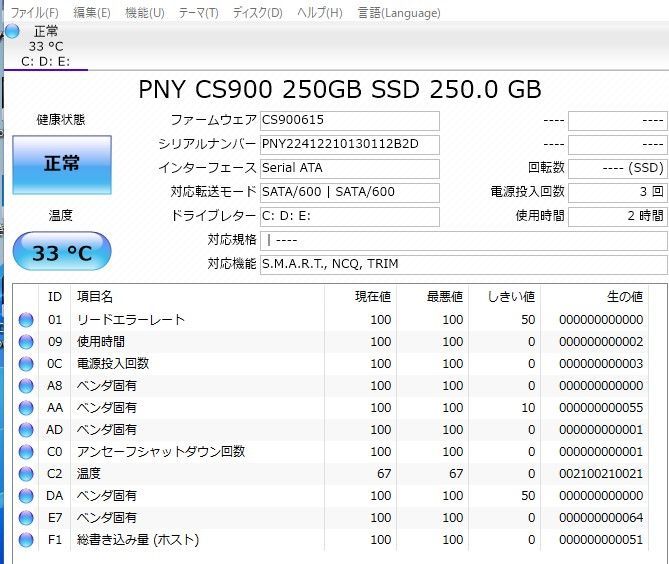Click the blue status icon for ID A8
The image size is (669, 564).
26,386
